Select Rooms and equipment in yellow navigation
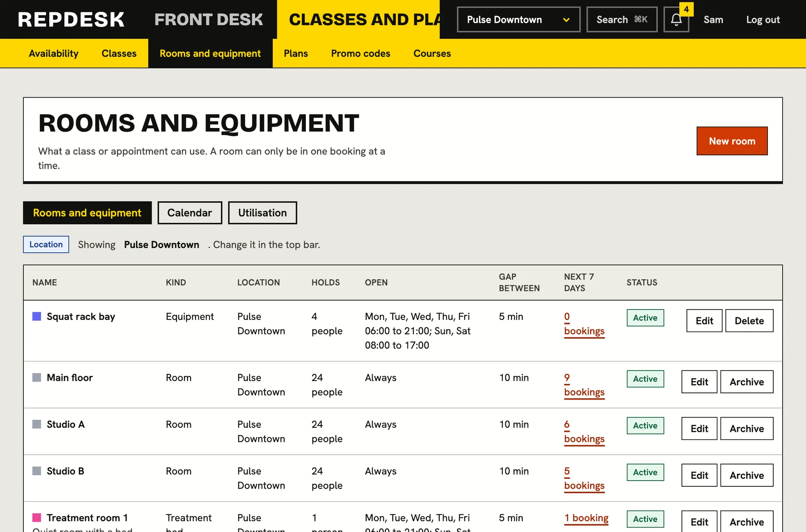This screenshot has width=806, height=532. tap(210, 53)
